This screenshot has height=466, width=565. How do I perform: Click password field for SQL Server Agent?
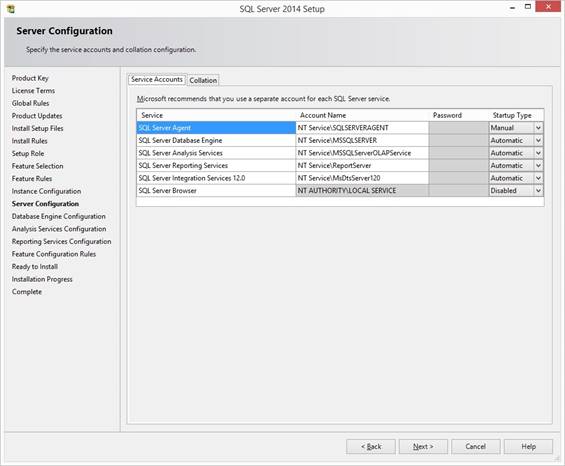coord(459,128)
